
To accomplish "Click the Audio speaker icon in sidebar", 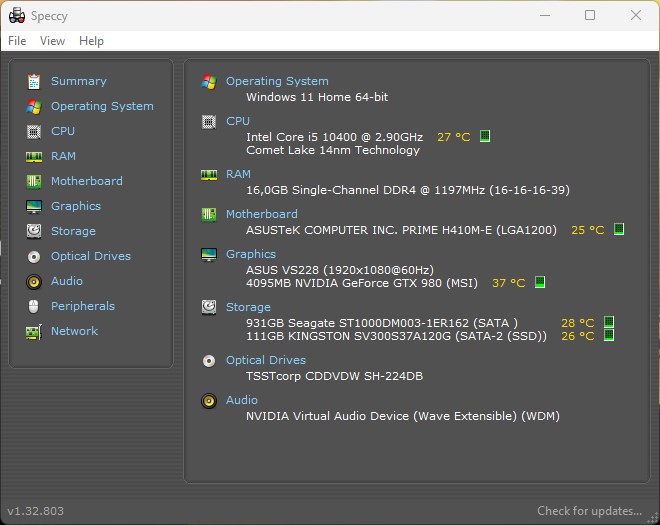I will 34,282.
